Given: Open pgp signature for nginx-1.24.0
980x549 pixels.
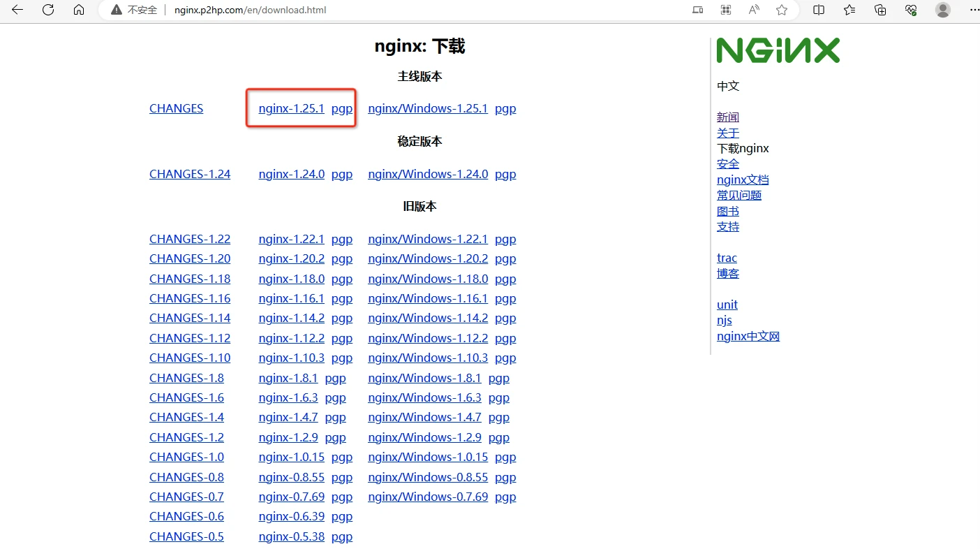Looking at the screenshot, I should coord(342,175).
